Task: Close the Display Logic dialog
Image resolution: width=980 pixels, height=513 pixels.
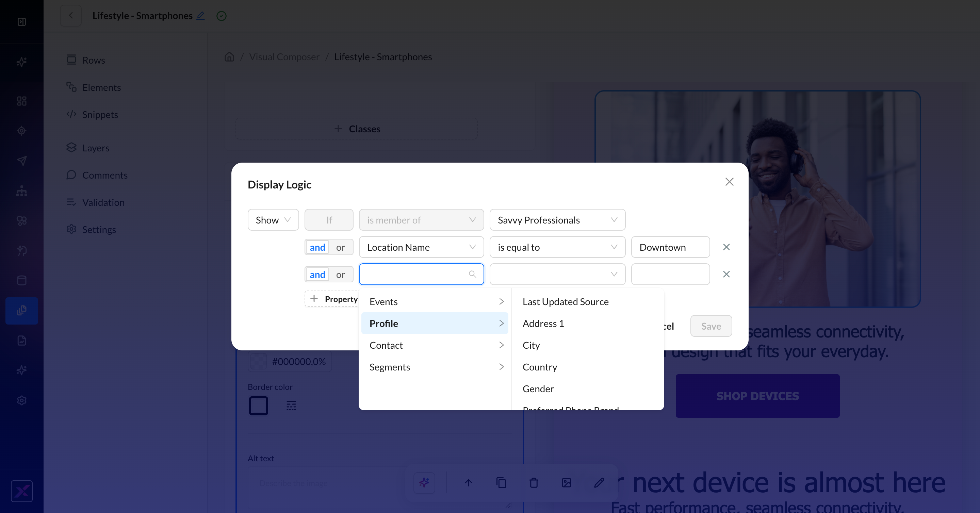Action: (729, 182)
